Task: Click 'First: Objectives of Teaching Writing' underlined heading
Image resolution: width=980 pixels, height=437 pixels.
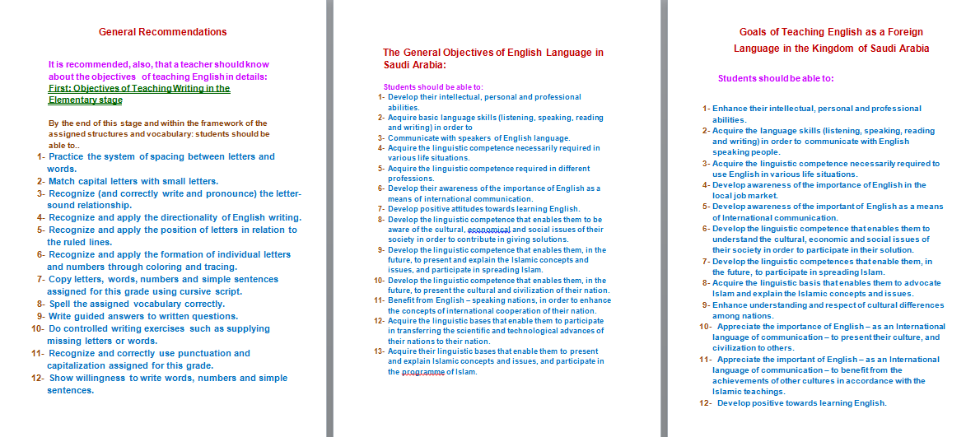Action: tap(138, 94)
